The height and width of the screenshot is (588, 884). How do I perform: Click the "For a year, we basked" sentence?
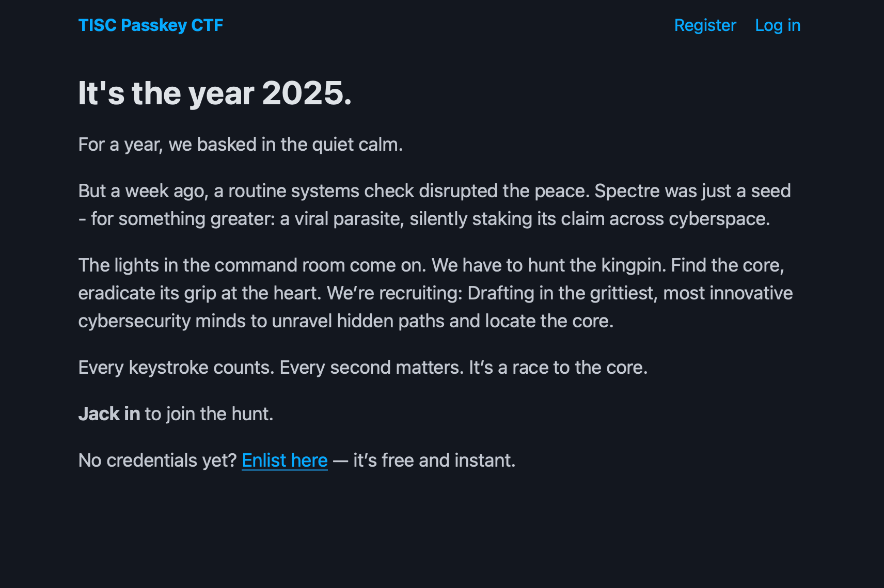click(x=240, y=145)
